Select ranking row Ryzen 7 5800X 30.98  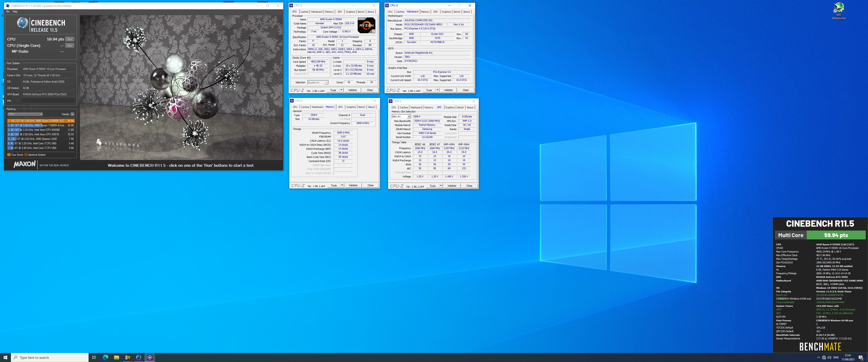pyautogui.click(x=41, y=125)
